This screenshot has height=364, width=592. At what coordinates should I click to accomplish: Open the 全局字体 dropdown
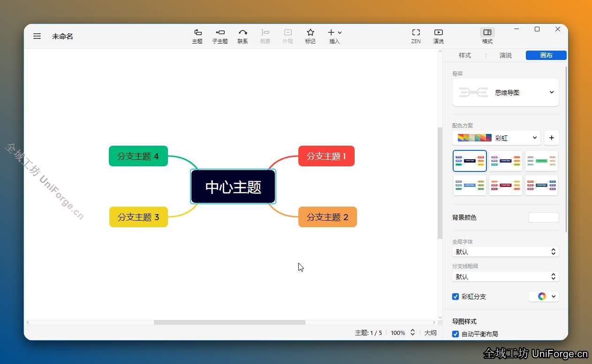506,252
